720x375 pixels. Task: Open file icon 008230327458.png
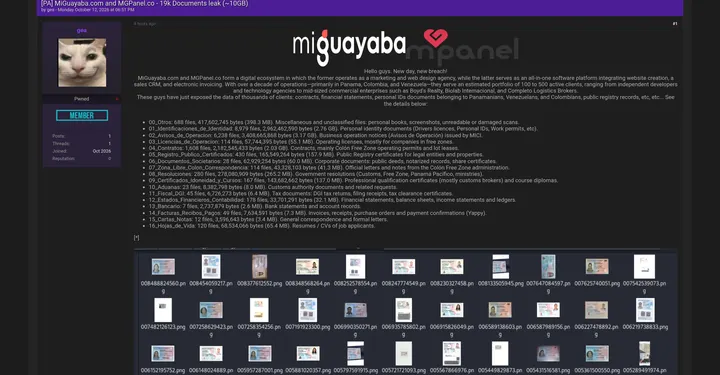pos(452,267)
